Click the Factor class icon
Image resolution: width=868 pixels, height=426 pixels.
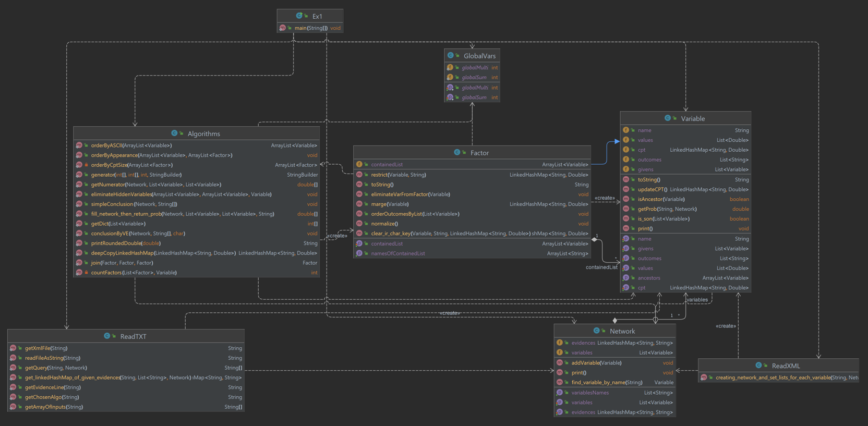(x=457, y=152)
